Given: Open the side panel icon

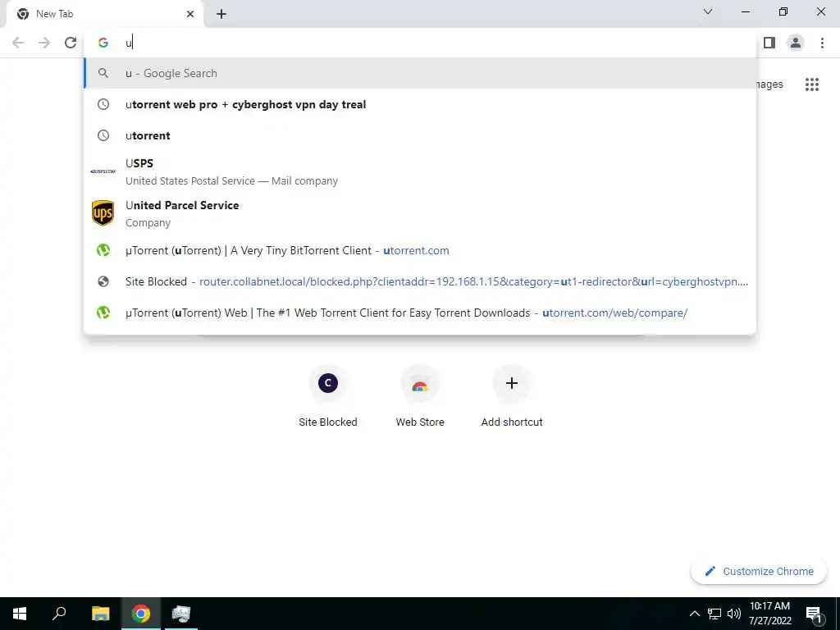Looking at the screenshot, I should pos(769,43).
